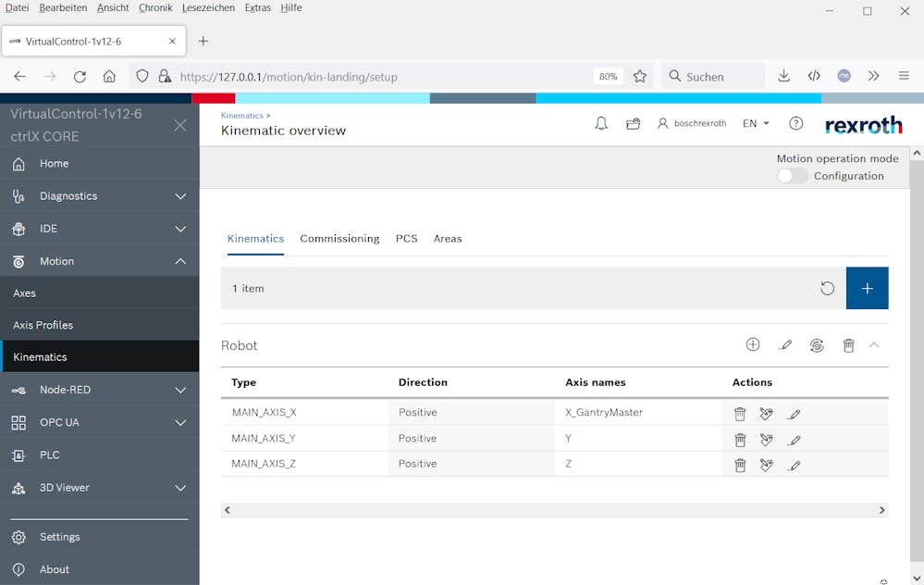Viewport: 924px width, 585px height.
Task: Go to Axis Profiles in sidebar
Action: (43, 325)
